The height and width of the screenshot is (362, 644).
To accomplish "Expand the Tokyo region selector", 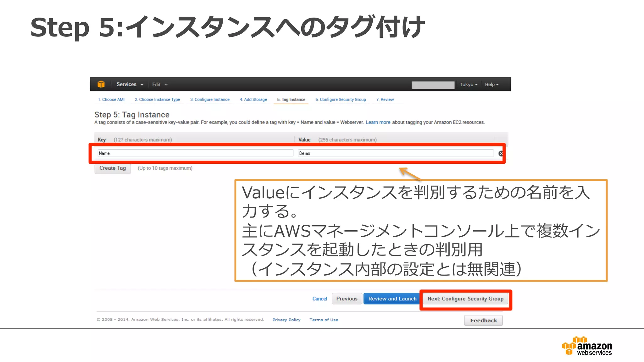I will (x=468, y=85).
